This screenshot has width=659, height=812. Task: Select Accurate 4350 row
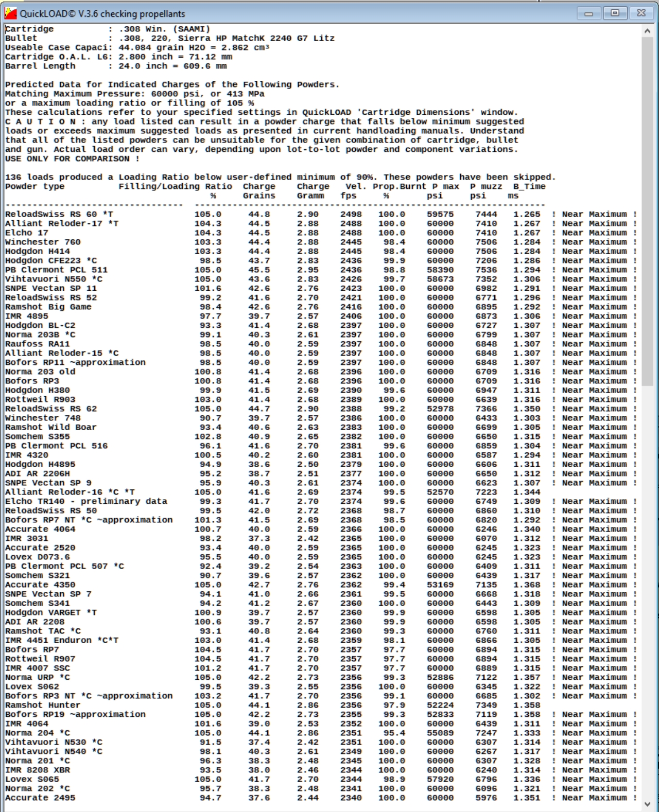321,585
